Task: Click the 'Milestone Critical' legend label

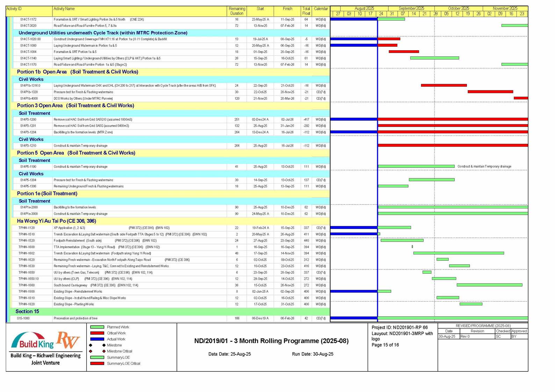Action: tap(120, 351)
